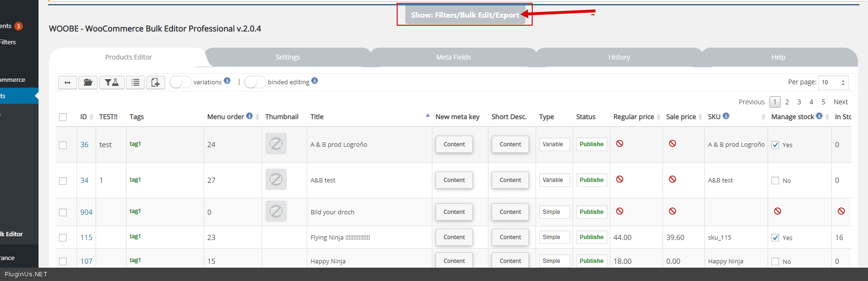Go to the Next page of products
This screenshot has height=281, width=868.
point(840,102)
